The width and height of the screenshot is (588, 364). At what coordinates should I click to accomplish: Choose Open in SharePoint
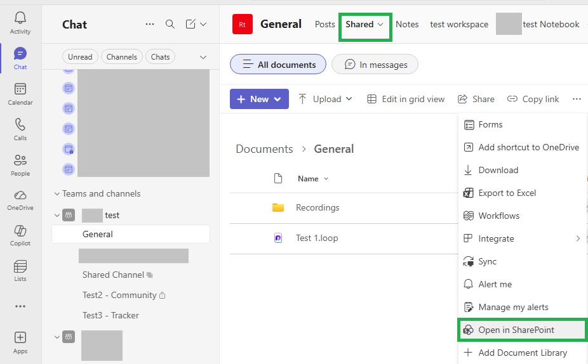point(522,330)
